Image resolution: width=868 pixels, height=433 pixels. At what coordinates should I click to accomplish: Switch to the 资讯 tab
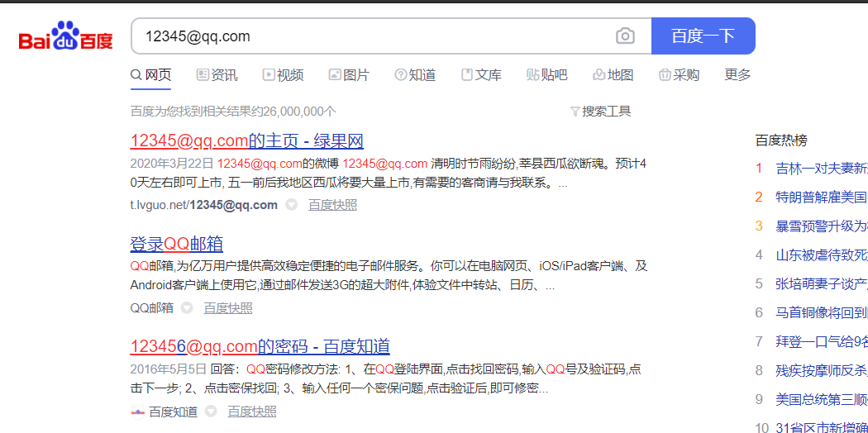(x=217, y=75)
